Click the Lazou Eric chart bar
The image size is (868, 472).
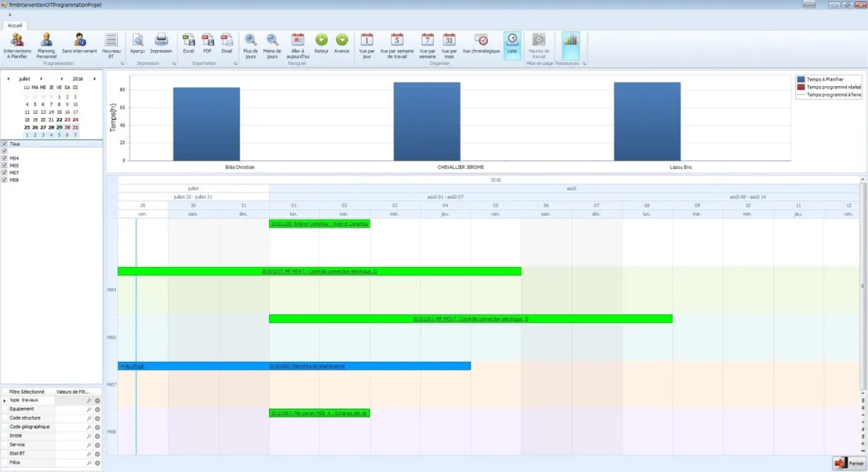647,121
